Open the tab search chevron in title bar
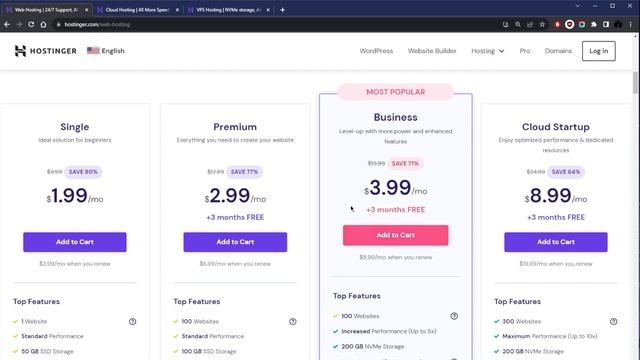The width and height of the screenshot is (640, 360). click(x=578, y=6)
